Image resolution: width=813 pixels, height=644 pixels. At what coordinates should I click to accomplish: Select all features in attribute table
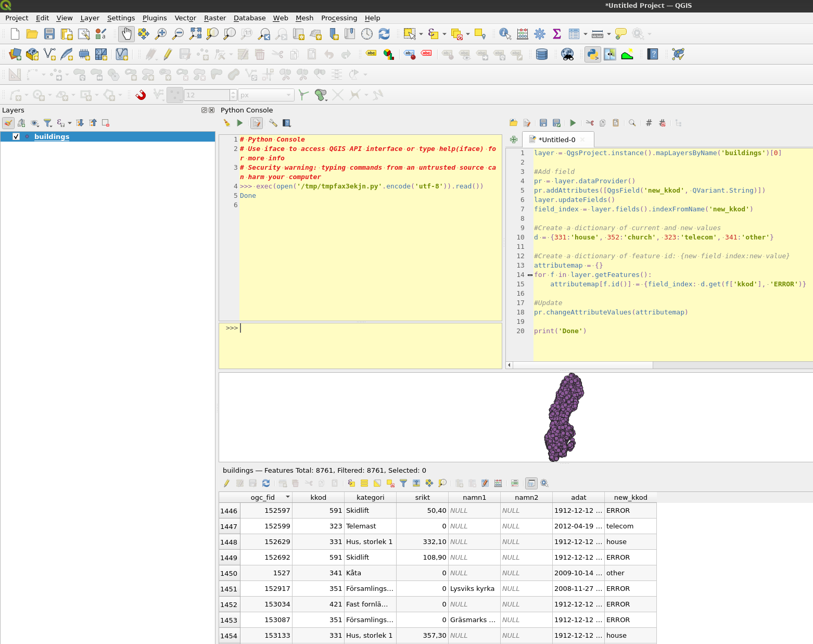[x=364, y=483]
